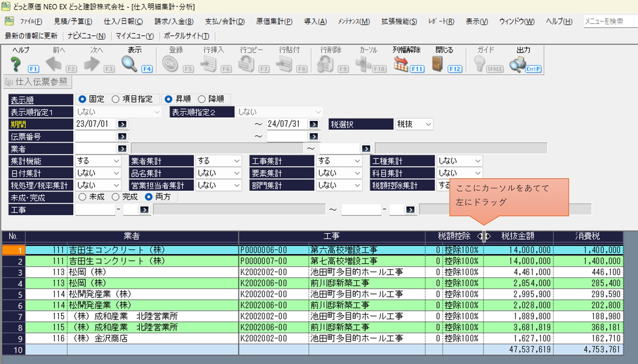This screenshot has width=638, height=364.
Task: Open the 税選択 dropdown showing 税抜
Action: tap(414, 124)
